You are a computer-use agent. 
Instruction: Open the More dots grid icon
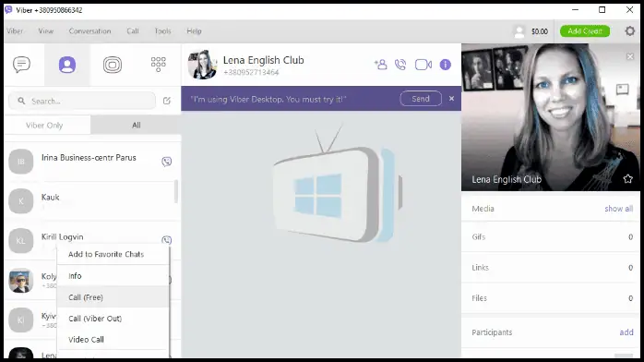[x=158, y=65]
